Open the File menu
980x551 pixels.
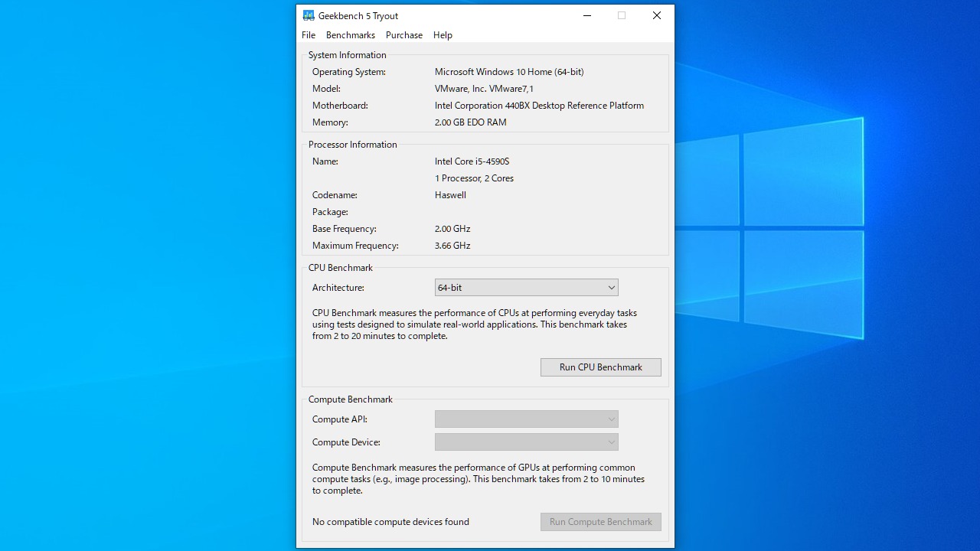(x=309, y=35)
